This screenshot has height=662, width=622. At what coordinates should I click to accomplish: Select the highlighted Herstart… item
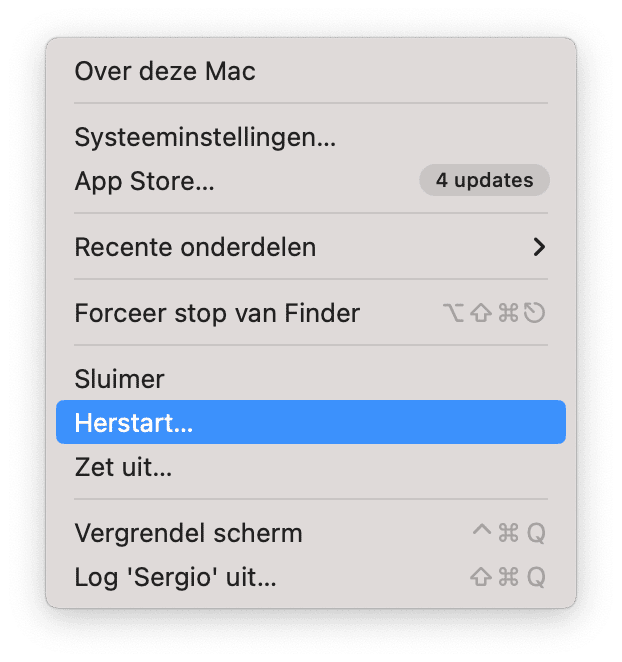pyautogui.click(x=311, y=422)
